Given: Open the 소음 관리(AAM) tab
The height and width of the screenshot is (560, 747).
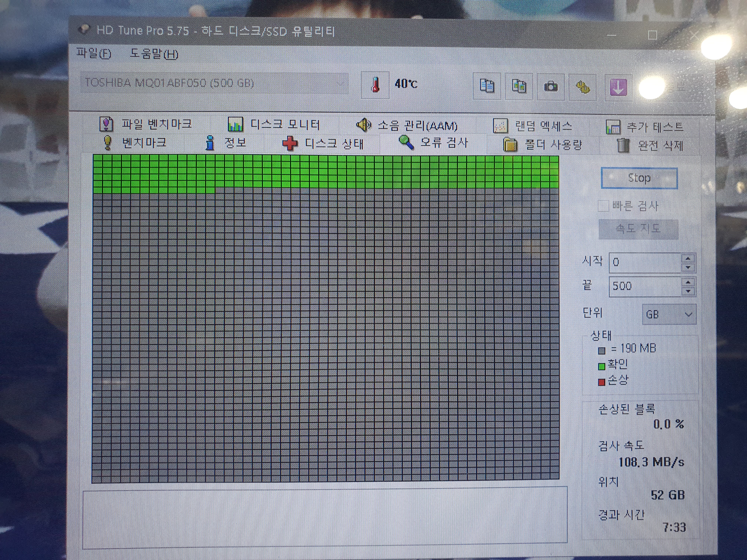Looking at the screenshot, I should click(x=407, y=125).
